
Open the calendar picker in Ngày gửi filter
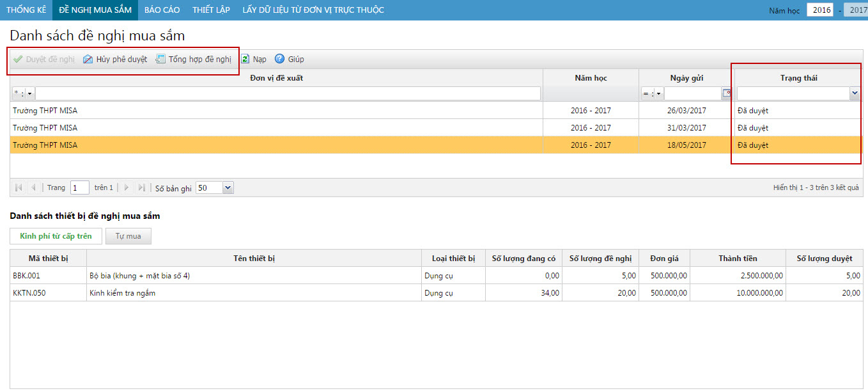pos(727,94)
